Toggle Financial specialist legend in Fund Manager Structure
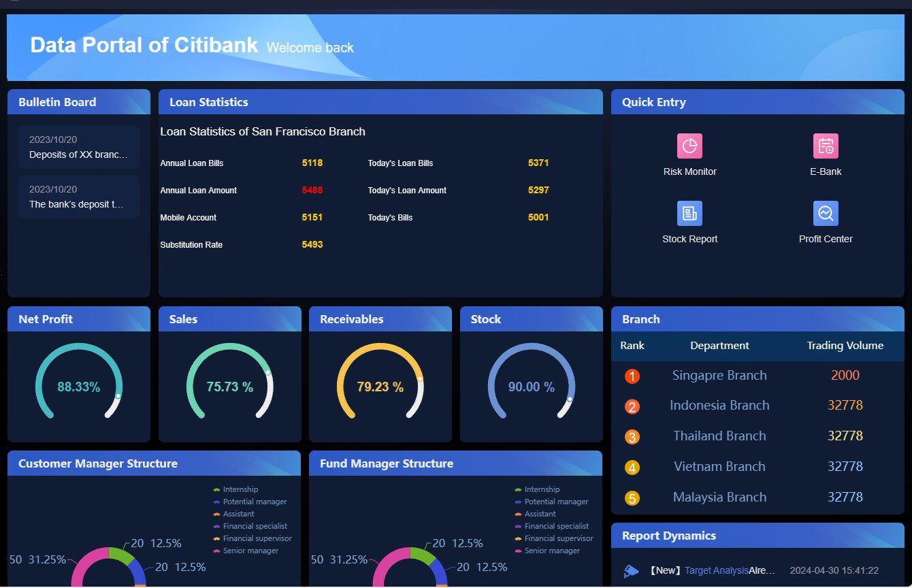Viewport: 912px width, 588px height. point(551,526)
